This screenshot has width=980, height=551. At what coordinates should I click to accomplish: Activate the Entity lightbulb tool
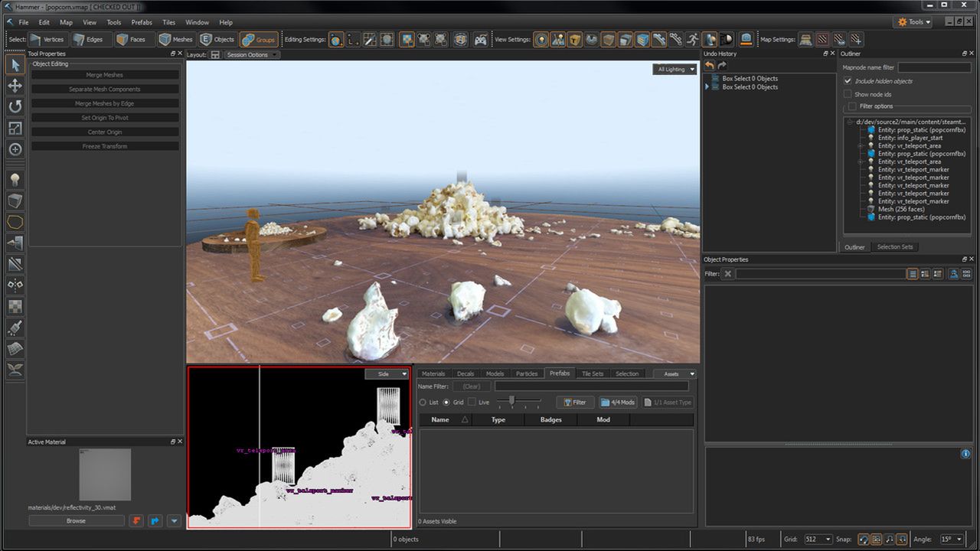(x=15, y=179)
